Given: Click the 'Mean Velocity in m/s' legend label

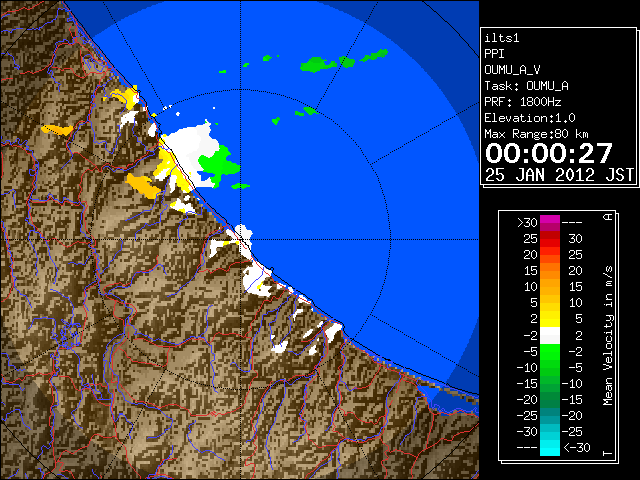Looking at the screenshot, I should point(608,335).
